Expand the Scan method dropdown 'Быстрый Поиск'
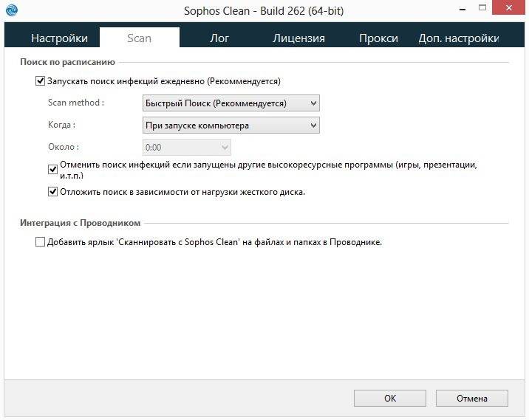The height and width of the screenshot is (420, 529). 231,103
